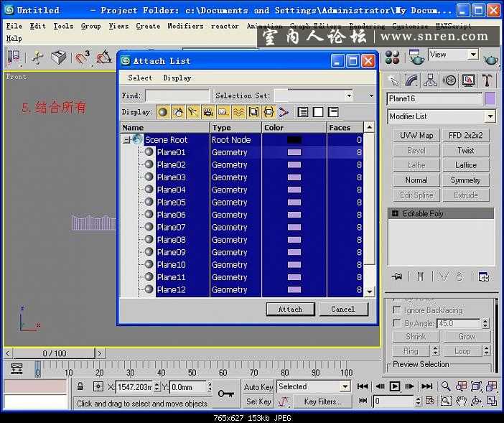The width and height of the screenshot is (504, 423).
Task: Open the Utilities hammer panel tab
Action: coord(487,80)
